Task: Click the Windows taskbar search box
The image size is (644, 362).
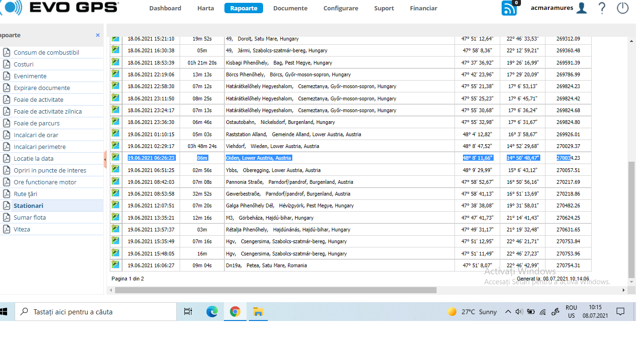Action: pyautogui.click(x=97, y=312)
